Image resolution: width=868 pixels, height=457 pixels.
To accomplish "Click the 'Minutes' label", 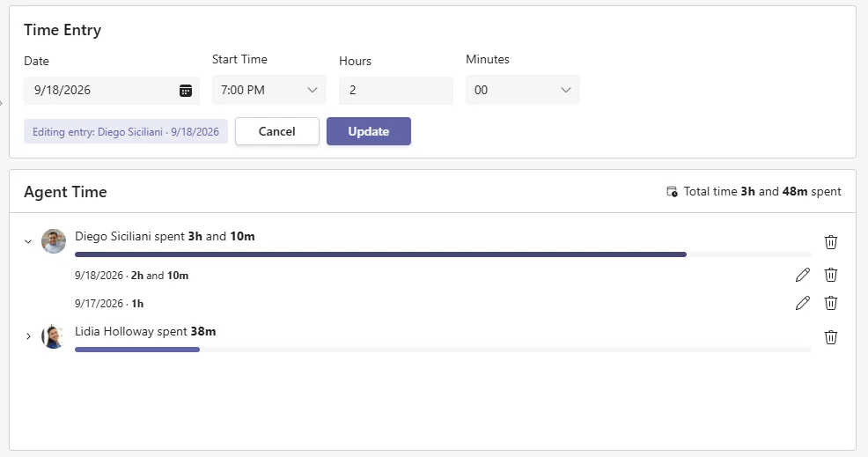I will tap(488, 59).
